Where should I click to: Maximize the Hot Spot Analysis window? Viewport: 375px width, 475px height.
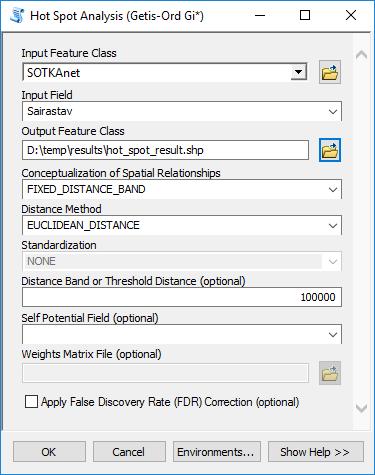[x=305, y=15]
